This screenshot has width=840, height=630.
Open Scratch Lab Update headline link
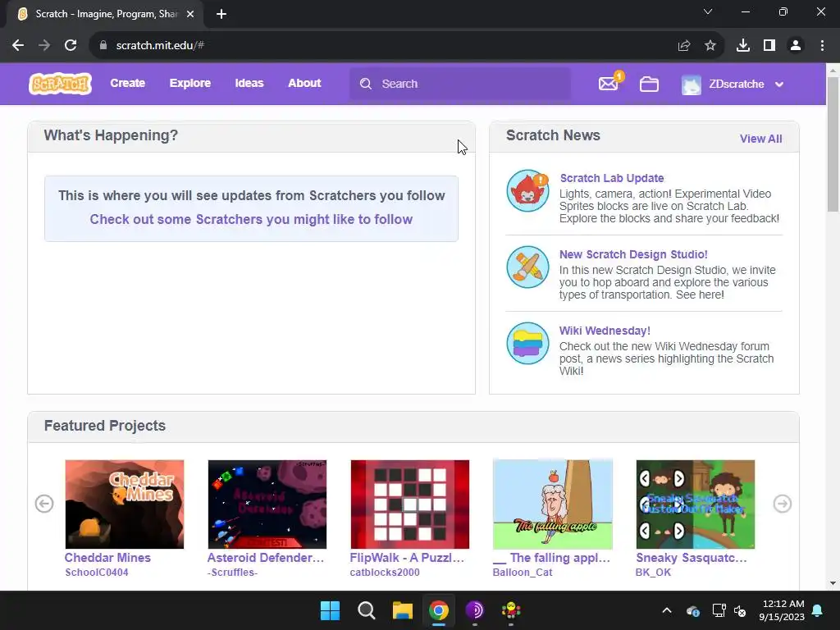[x=612, y=178]
